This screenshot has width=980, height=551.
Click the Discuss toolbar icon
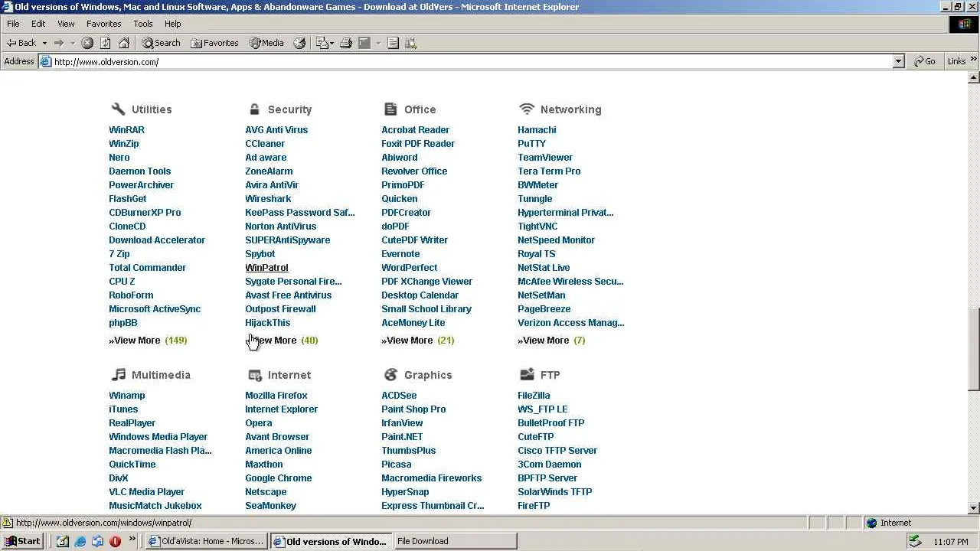pyautogui.click(x=393, y=43)
